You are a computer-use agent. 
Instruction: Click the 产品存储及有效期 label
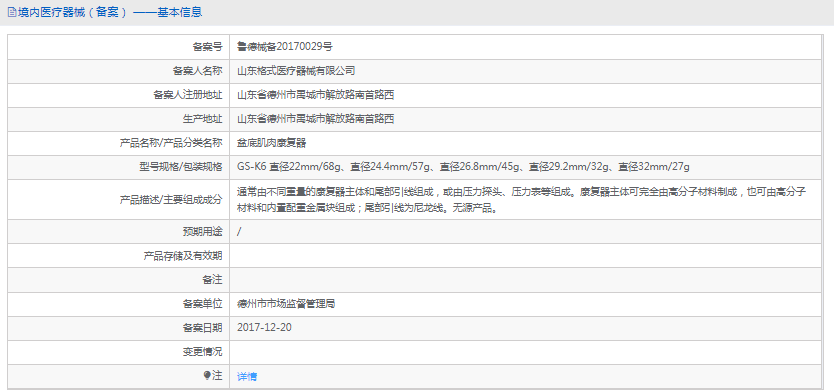183,256
